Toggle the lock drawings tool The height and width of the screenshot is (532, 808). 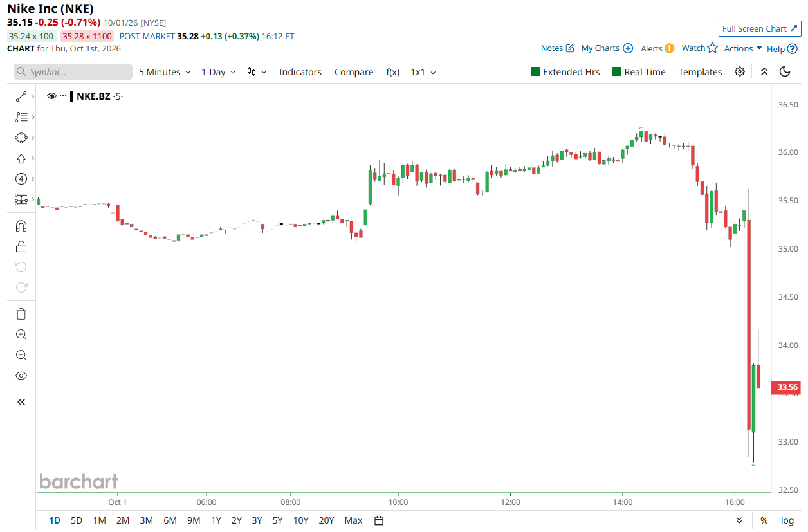point(21,246)
